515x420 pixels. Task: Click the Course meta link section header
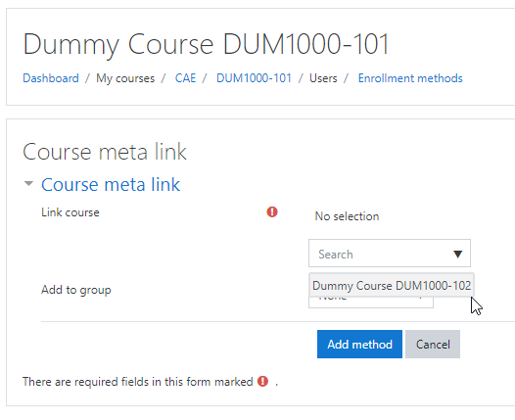[111, 184]
